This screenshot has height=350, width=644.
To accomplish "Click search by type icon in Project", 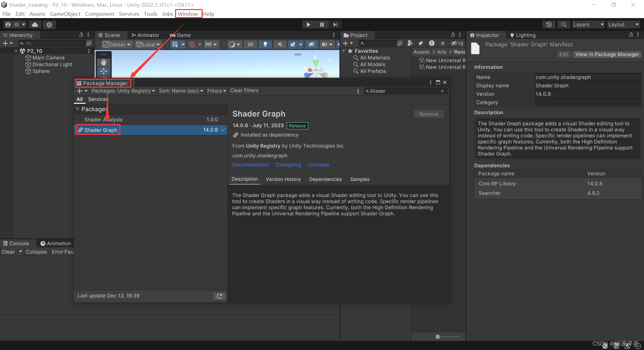I will (x=410, y=43).
